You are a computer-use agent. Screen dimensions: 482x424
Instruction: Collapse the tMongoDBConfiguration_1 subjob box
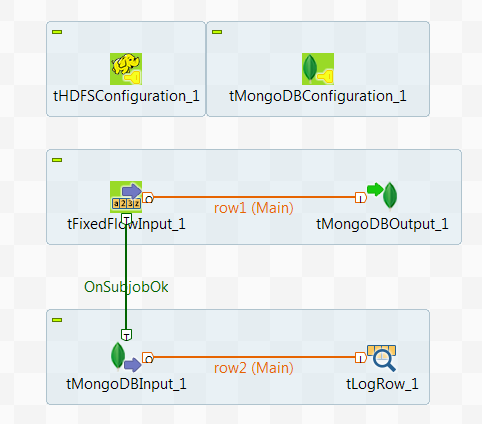[x=217, y=32]
